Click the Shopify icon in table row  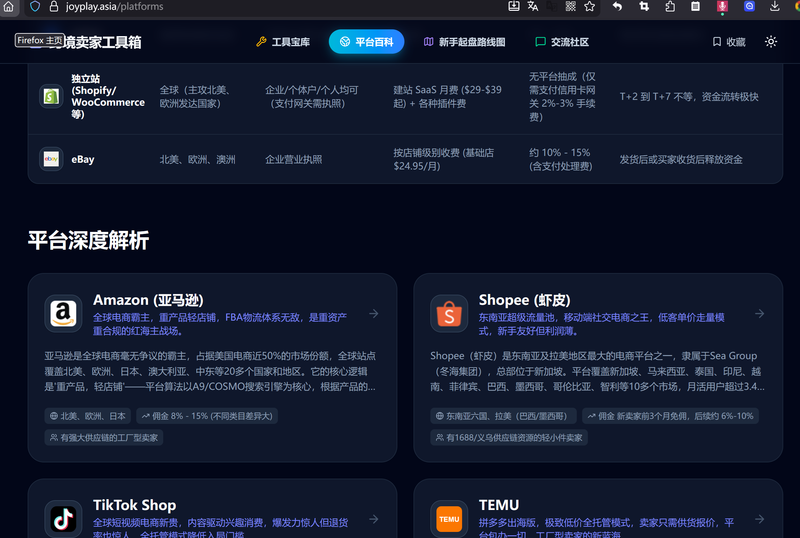coord(51,96)
